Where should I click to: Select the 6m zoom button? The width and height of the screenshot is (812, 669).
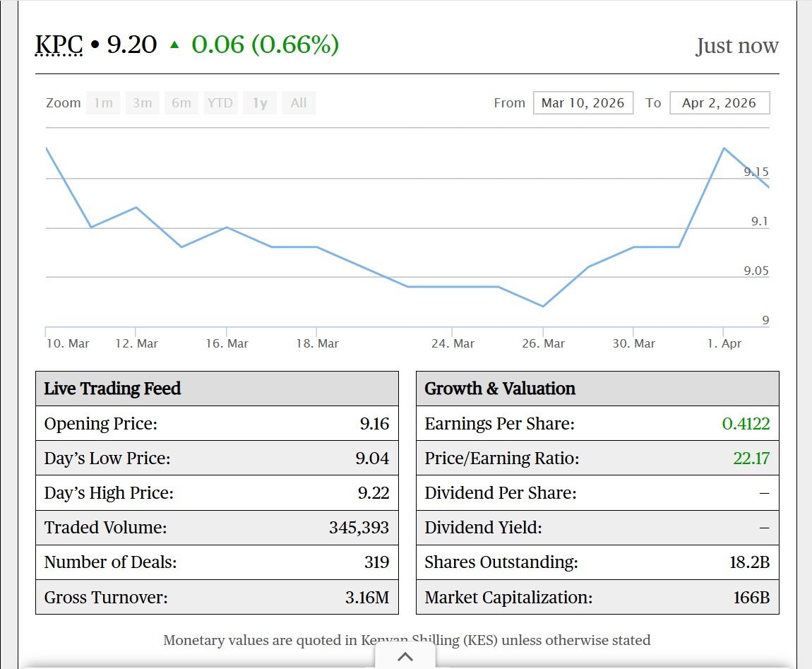click(181, 102)
